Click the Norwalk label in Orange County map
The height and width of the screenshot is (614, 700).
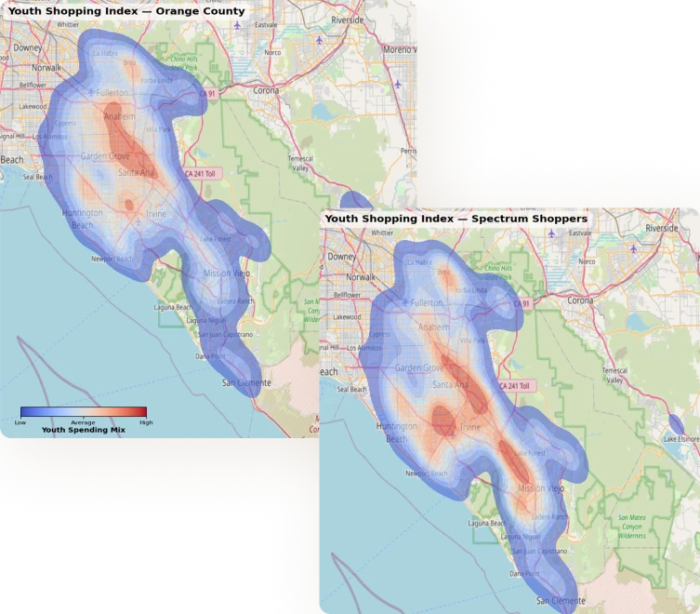(46, 68)
